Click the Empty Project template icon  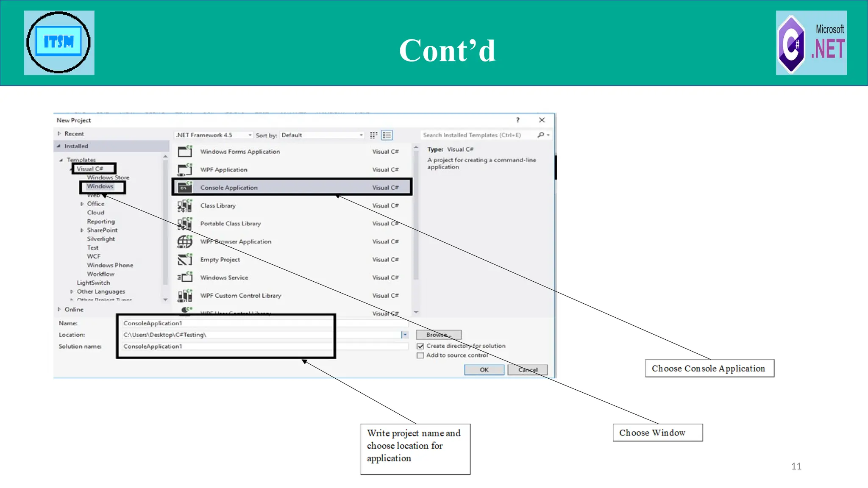point(185,259)
